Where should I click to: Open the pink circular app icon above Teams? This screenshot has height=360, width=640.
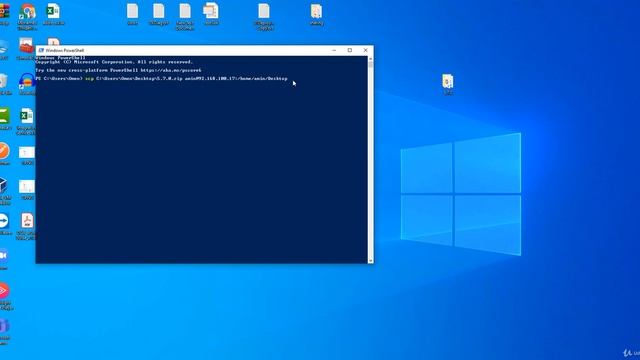4,291
